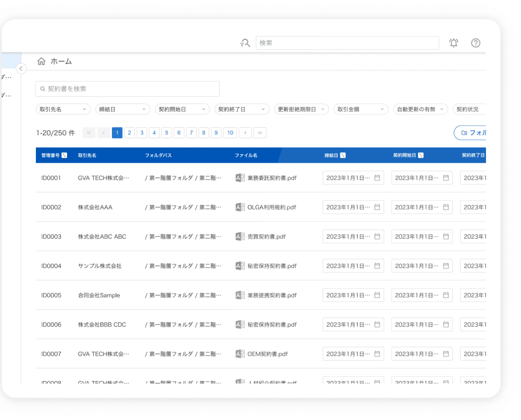
Task: Open 締結日 calendar icon in ID0006 row
Action: [x=377, y=325]
